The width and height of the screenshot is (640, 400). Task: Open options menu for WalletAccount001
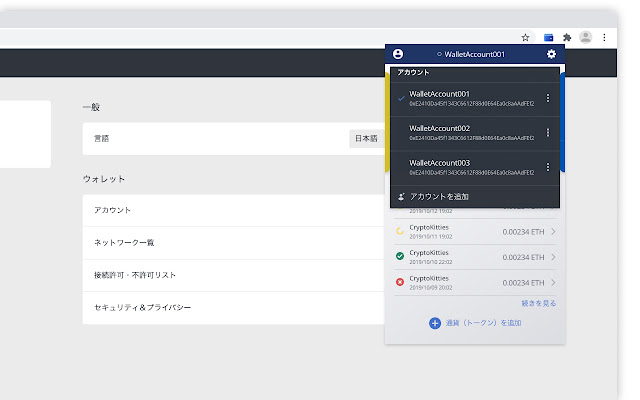pos(548,98)
